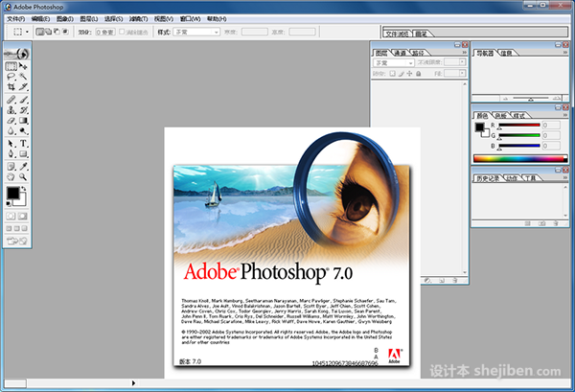Image resolution: width=575 pixels, height=392 pixels.
Task: Open the History palette flyout menu arrow
Action: coord(565,177)
